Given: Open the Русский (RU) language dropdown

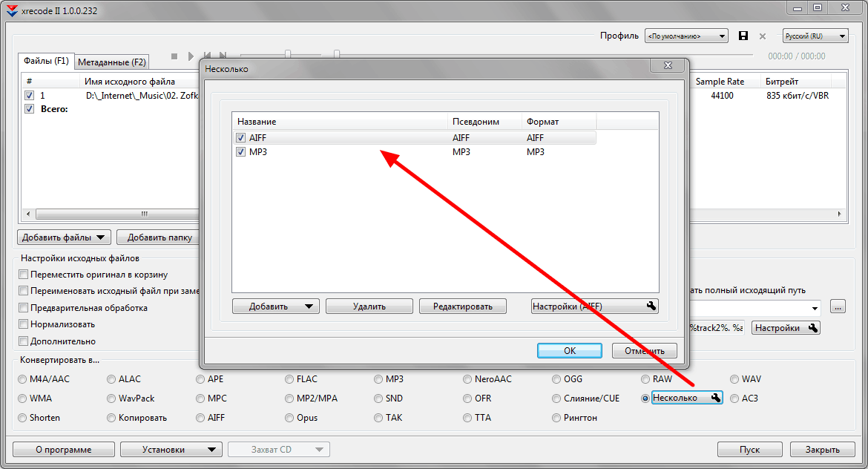Looking at the screenshot, I should pyautogui.click(x=815, y=36).
